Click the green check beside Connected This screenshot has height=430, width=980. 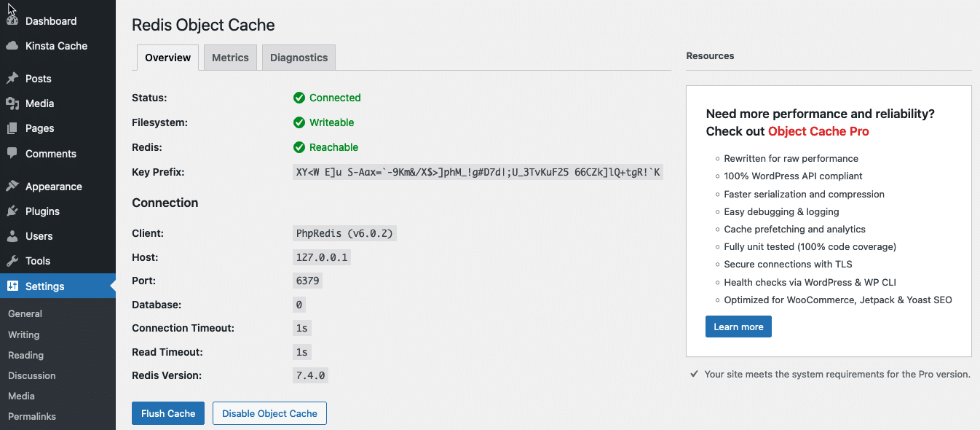(299, 98)
